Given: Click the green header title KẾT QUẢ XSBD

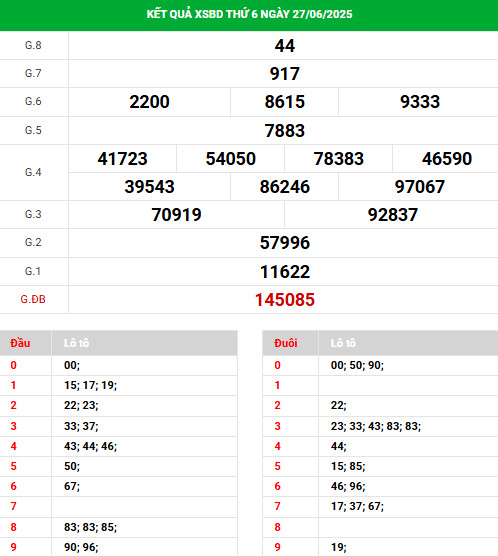Looking at the screenshot, I should 249,14.
